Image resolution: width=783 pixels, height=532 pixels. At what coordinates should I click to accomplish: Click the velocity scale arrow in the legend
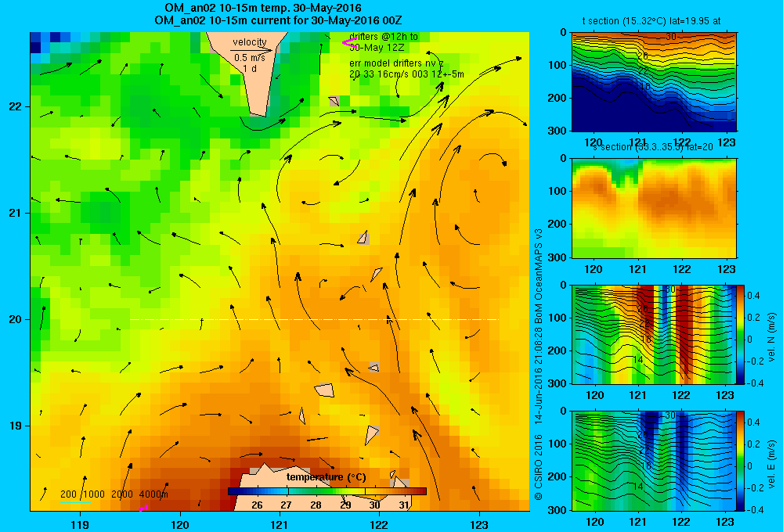point(251,50)
